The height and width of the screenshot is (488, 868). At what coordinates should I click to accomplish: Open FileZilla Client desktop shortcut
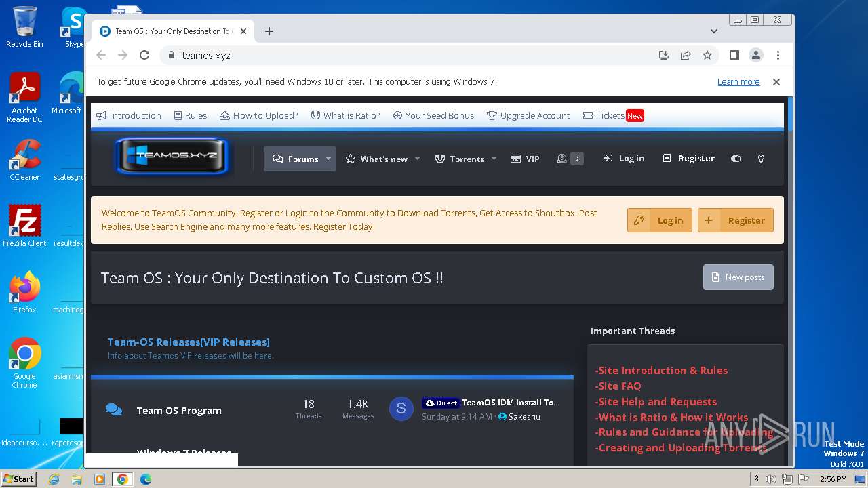(x=24, y=226)
